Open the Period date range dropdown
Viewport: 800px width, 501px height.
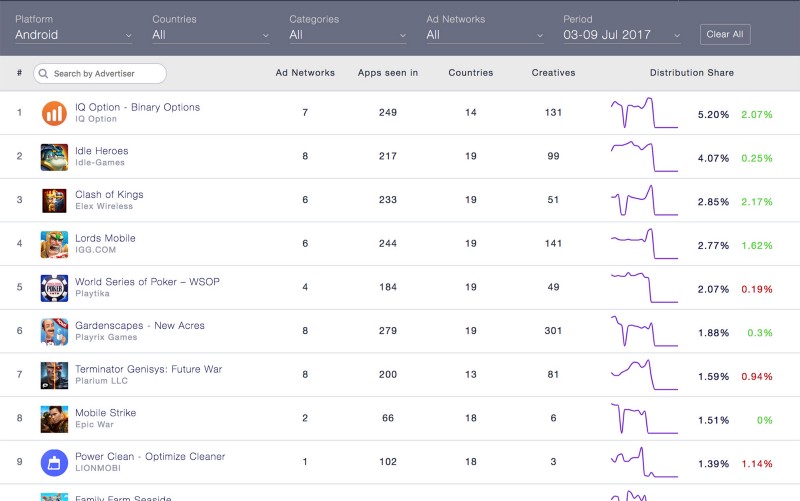click(621, 35)
